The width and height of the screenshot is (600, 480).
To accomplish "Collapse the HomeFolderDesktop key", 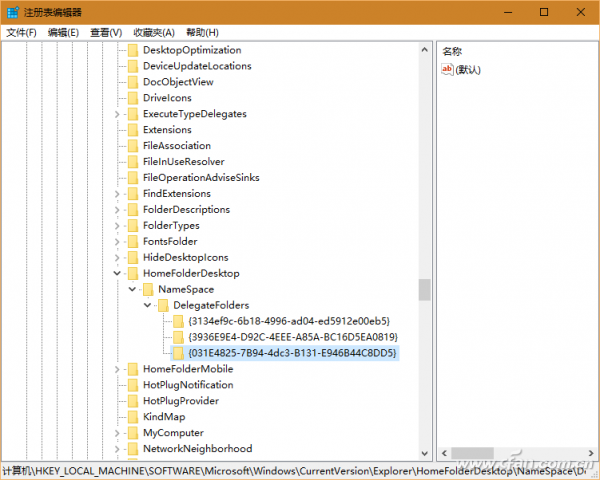I will click(x=117, y=273).
